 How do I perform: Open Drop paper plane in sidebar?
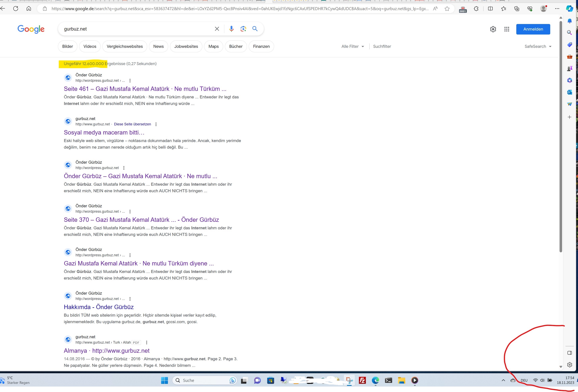click(x=569, y=104)
